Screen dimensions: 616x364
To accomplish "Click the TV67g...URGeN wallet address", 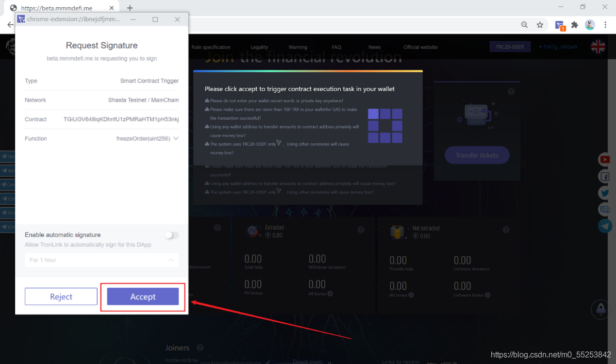I will (560, 47).
